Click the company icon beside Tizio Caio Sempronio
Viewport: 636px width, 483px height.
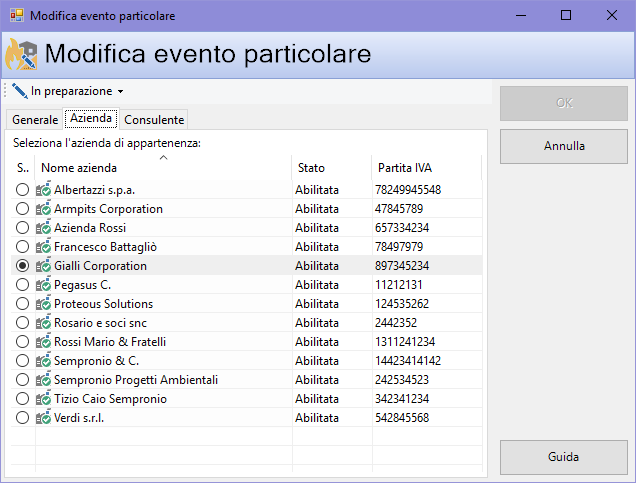(43, 399)
